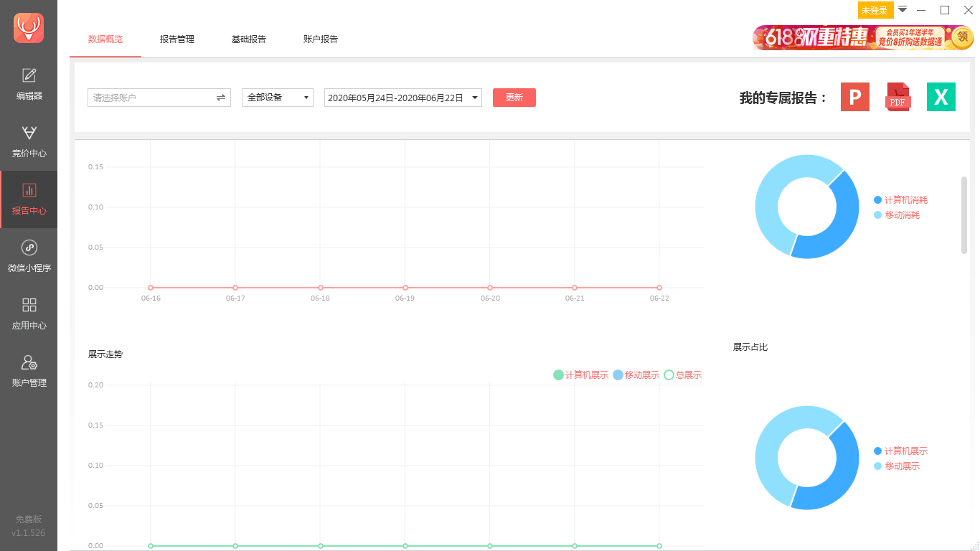Toggle 移动展示 legend in trend chart
980x551 pixels.
coord(636,375)
